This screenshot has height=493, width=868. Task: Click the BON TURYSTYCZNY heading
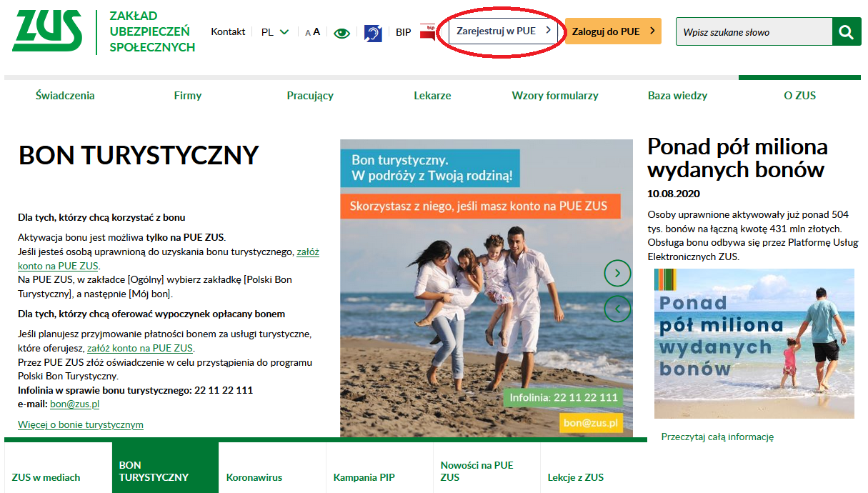[139, 155]
